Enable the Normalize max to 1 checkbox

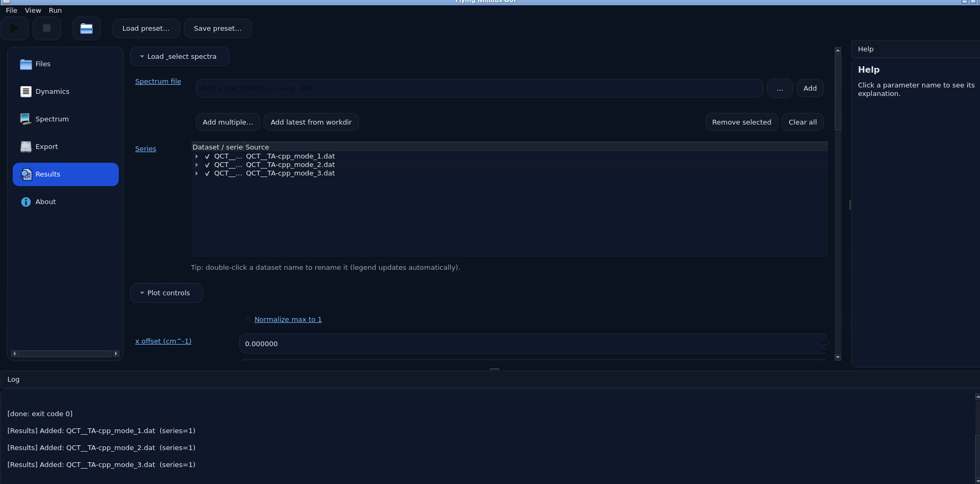tap(248, 319)
